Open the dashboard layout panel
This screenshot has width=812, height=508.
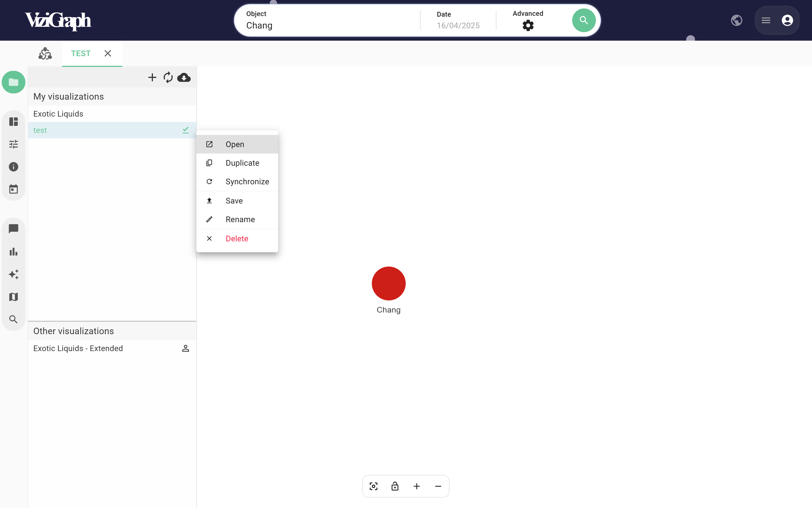(x=13, y=122)
